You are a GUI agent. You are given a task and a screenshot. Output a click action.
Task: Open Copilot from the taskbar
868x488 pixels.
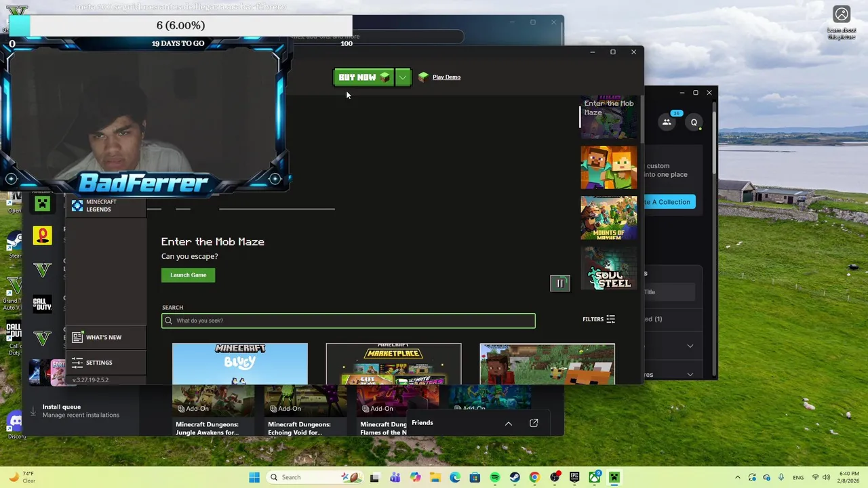[x=415, y=477]
